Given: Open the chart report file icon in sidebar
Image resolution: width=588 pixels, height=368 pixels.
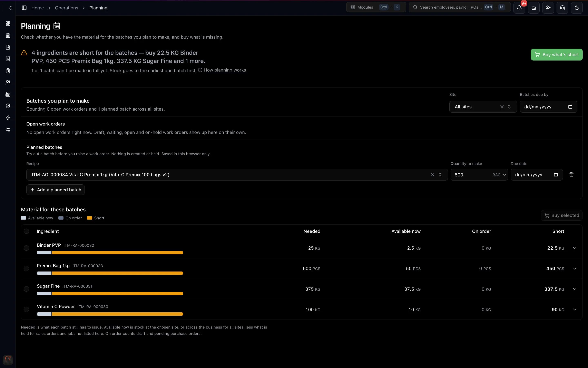Looking at the screenshot, I should click(x=8, y=47).
